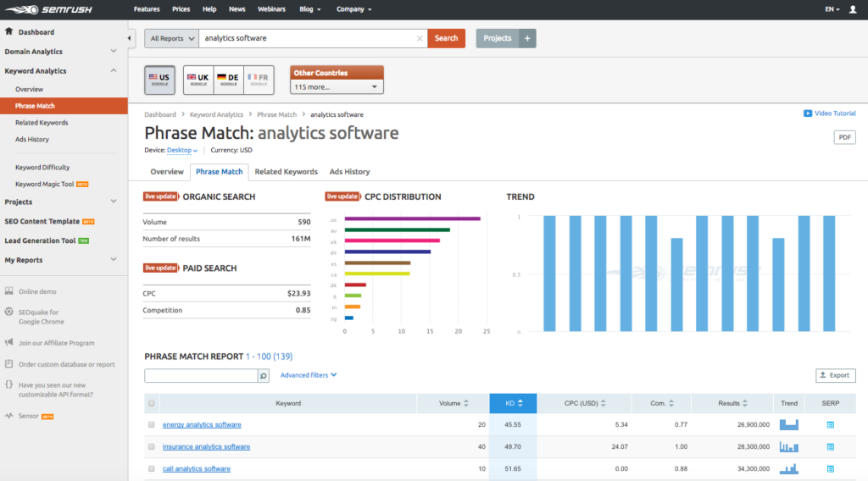Select the FR Google database
The width and height of the screenshot is (868, 481).
point(259,80)
